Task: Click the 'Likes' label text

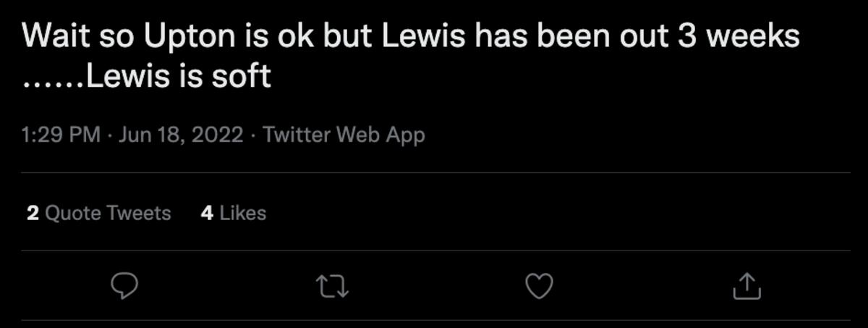Action: click(242, 213)
